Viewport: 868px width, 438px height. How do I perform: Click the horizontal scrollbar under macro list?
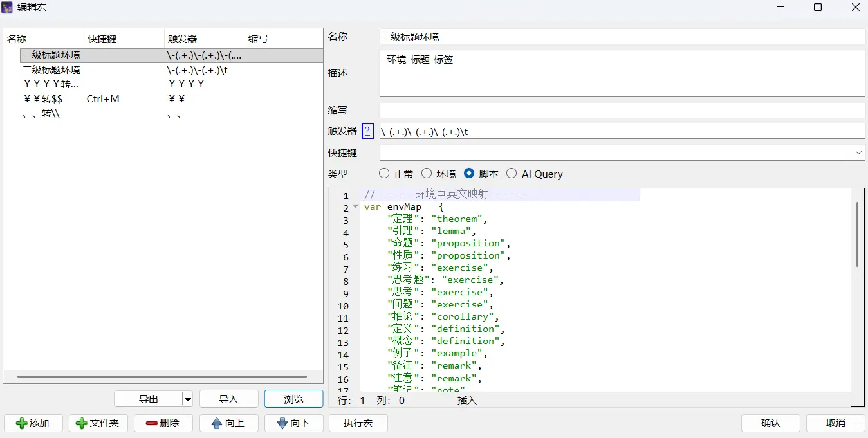coord(162,376)
